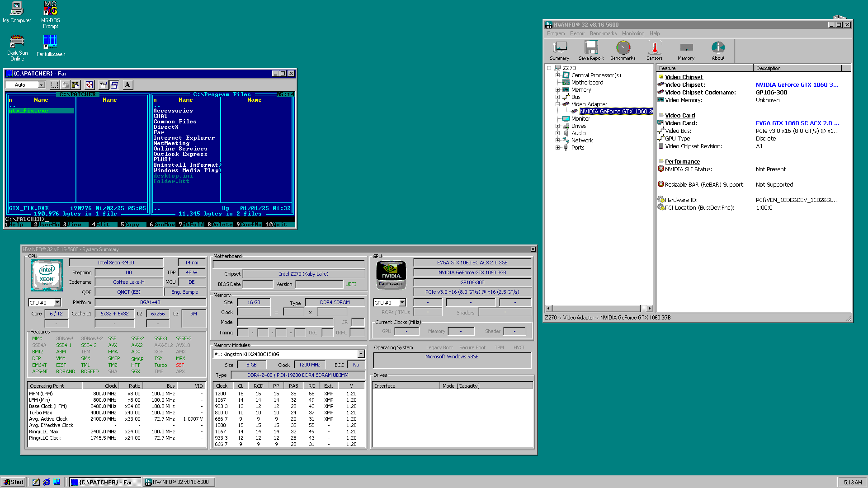Click the Paste icon in Far toolbar

pyautogui.click(x=76, y=85)
